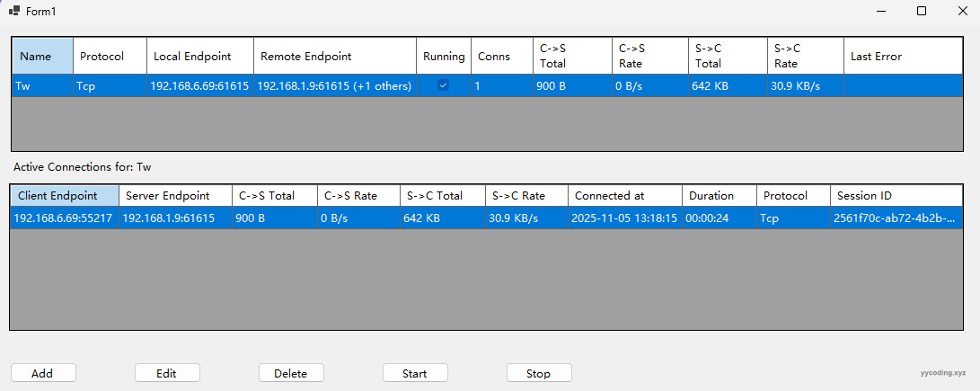Click the Remote Endpoint column header
The width and height of the screenshot is (980, 391).
pos(334,56)
